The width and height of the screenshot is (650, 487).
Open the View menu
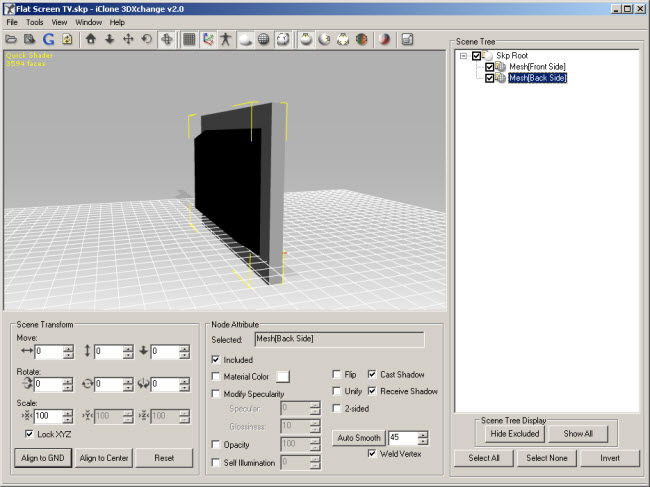click(x=59, y=22)
